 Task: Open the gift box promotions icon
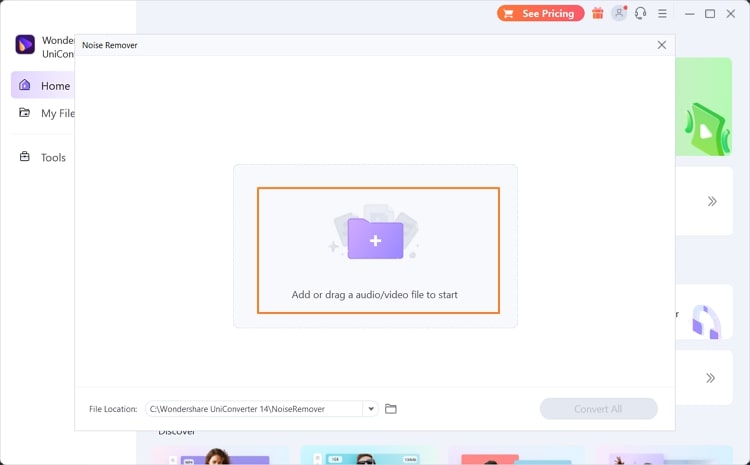(x=597, y=13)
